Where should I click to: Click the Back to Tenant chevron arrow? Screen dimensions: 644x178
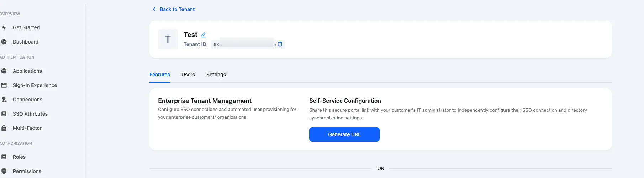click(154, 9)
